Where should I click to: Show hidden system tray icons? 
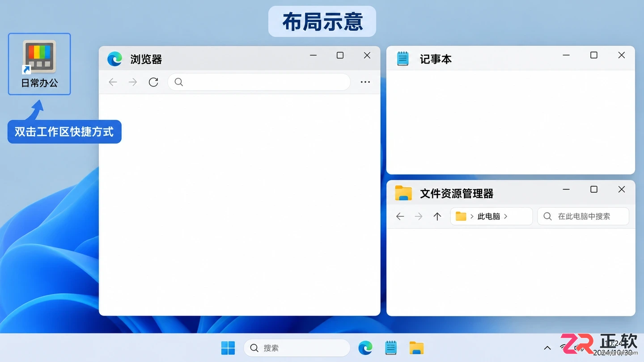(547, 348)
